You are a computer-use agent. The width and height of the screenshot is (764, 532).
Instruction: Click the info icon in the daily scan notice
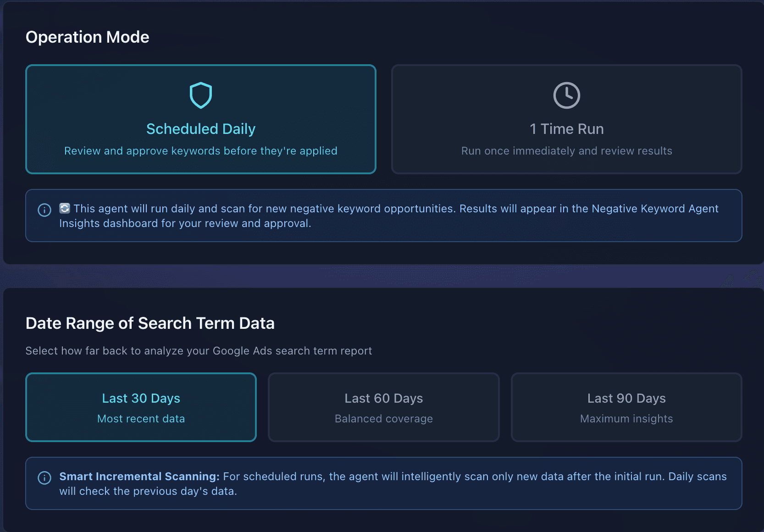(x=44, y=210)
